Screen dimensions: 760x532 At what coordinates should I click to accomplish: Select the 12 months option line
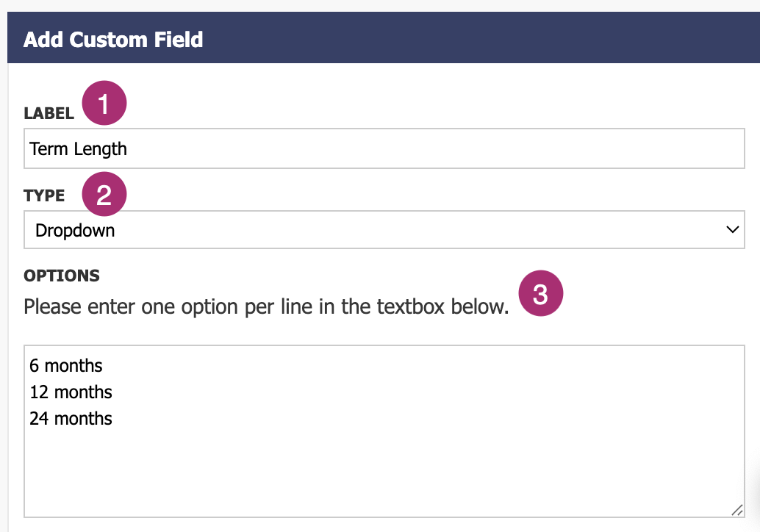pyautogui.click(x=70, y=392)
